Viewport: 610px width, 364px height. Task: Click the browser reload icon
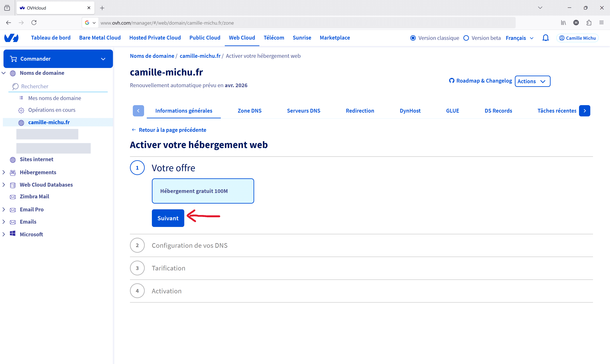coord(34,23)
